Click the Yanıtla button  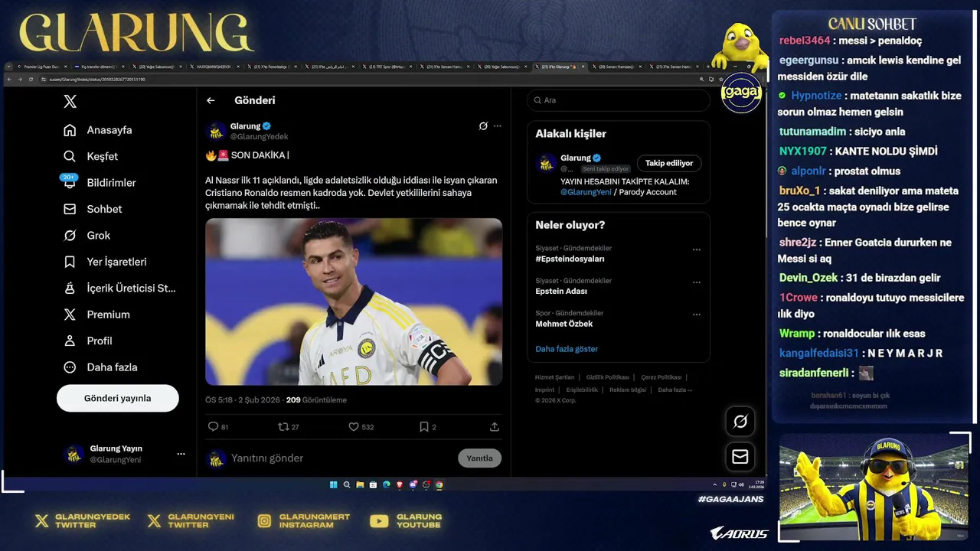click(x=480, y=458)
